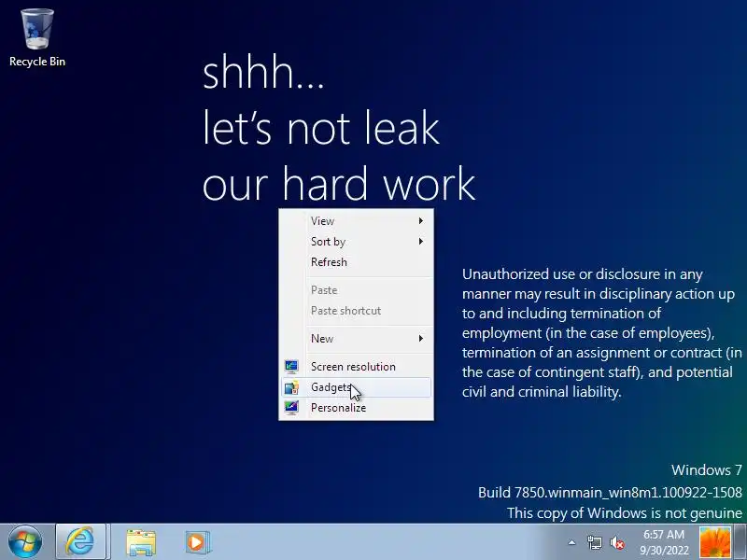The height and width of the screenshot is (560, 747).
Task: Click the muted volume tray icon
Action: pyautogui.click(x=617, y=542)
